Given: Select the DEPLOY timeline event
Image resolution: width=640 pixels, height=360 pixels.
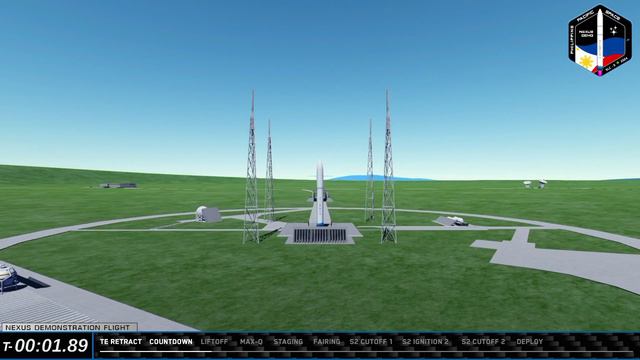Looking at the screenshot, I should coord(530,342).
